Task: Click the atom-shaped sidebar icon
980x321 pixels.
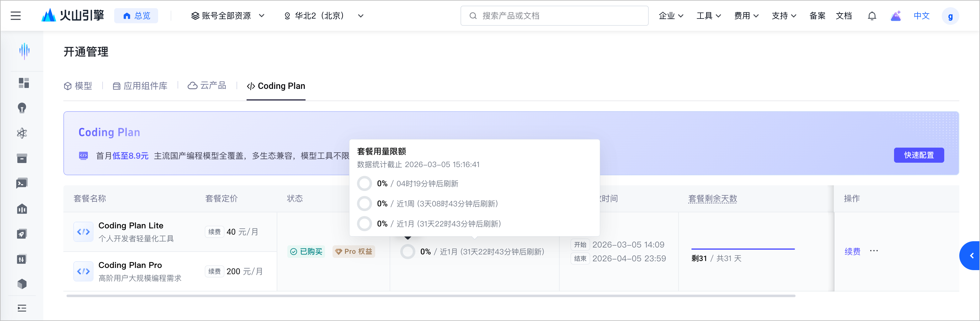Action: [x=22, y=133]
